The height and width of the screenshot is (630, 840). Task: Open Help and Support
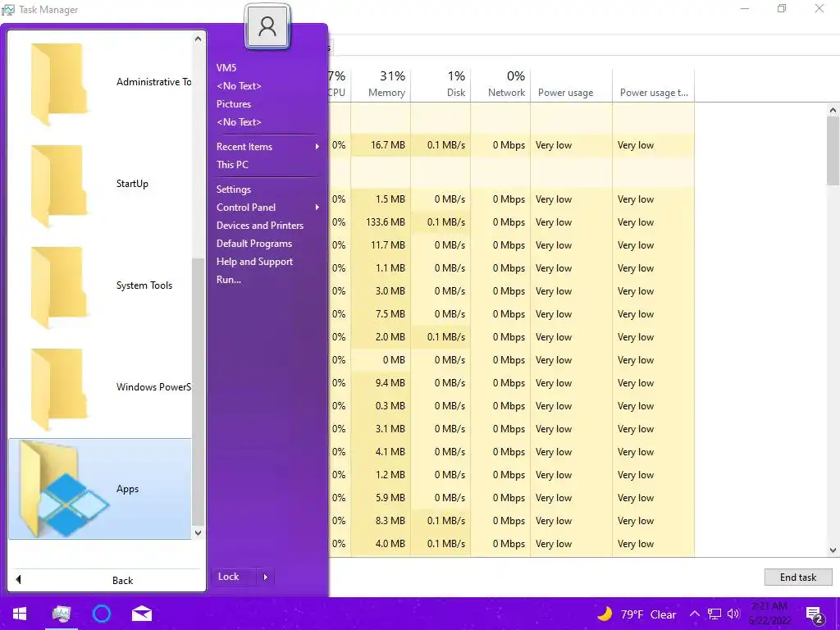pos(254,262)
